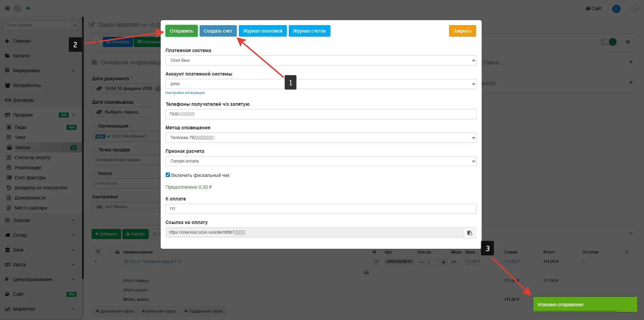Click the search icon in top bar
644x320 pixels.
tap(17, 9)
